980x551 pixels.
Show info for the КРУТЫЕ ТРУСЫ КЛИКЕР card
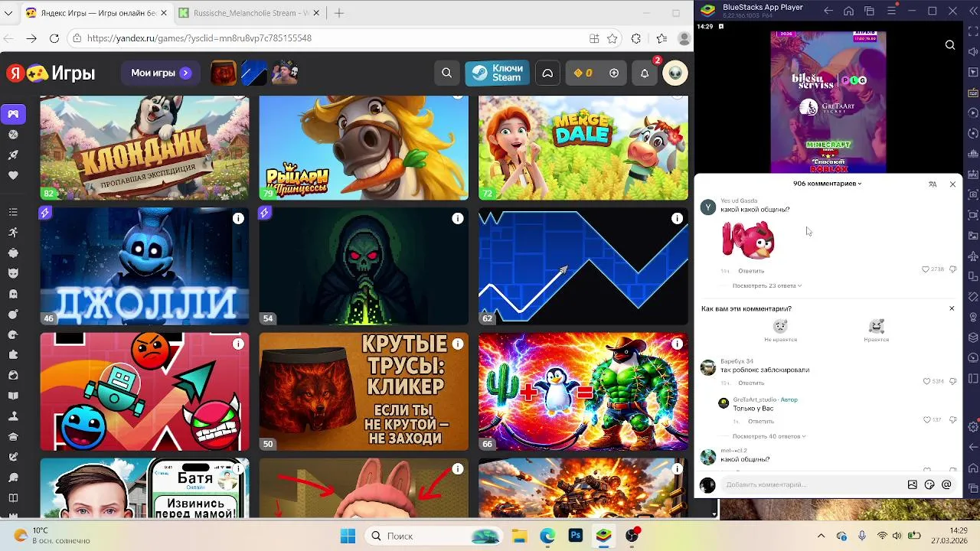coord(458,344)
